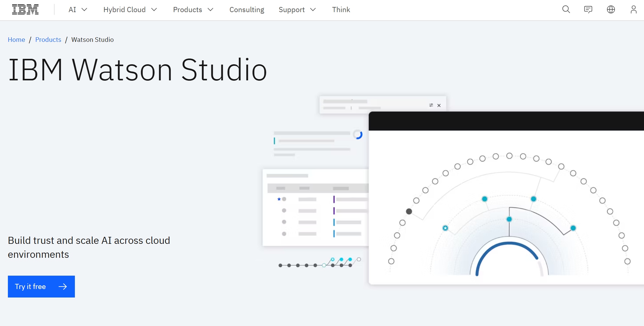Open live chat via the speech bubble icon

[588, 9]
